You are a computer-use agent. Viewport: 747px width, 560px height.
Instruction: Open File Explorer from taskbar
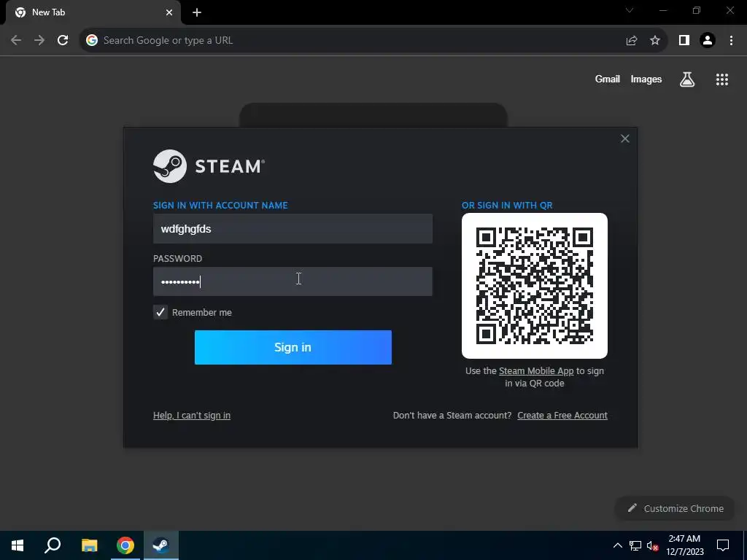(x=89, y=545)
